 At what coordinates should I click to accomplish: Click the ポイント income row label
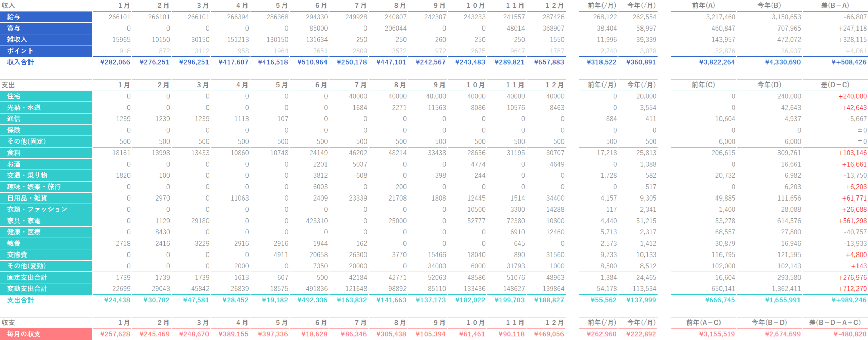(46, 51)
